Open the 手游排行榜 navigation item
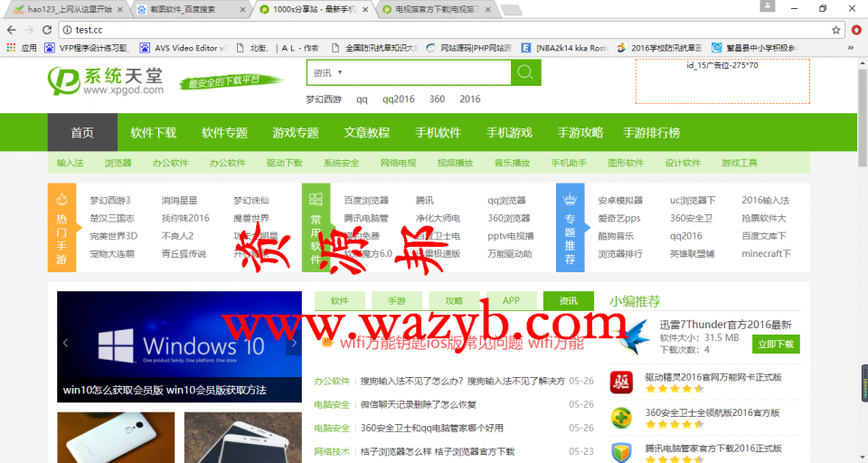The image size is (868, 463). coord(652,132)
